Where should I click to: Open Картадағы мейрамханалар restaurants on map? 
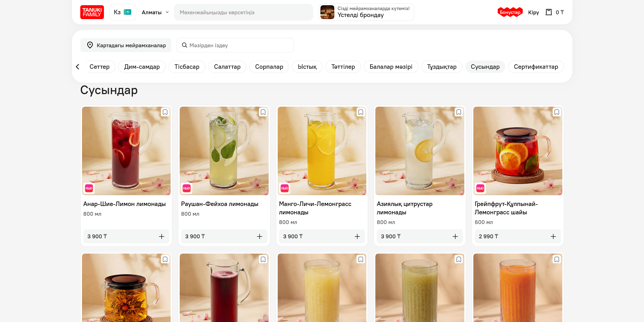[126, 45]
